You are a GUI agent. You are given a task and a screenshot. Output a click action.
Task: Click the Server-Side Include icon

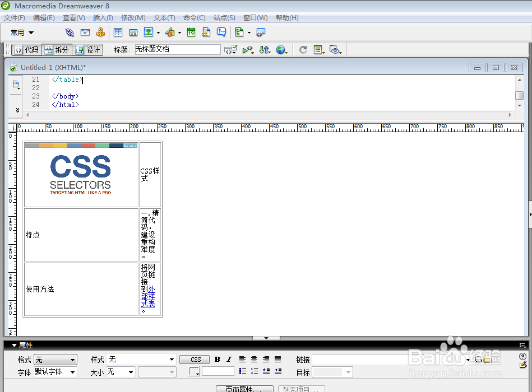[206, 32]
